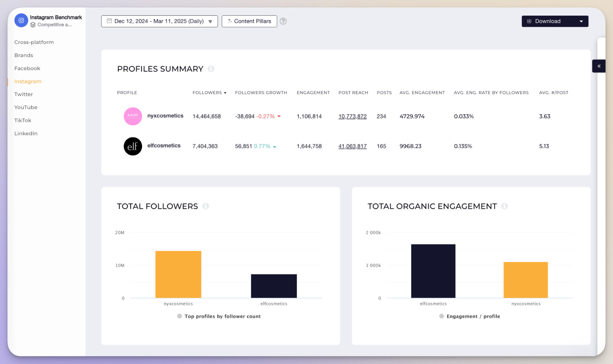Image resolution: width=613 pixels, height=364 pixels.
Task: Click the Profile column header
Action: click(x=127, y=93)
